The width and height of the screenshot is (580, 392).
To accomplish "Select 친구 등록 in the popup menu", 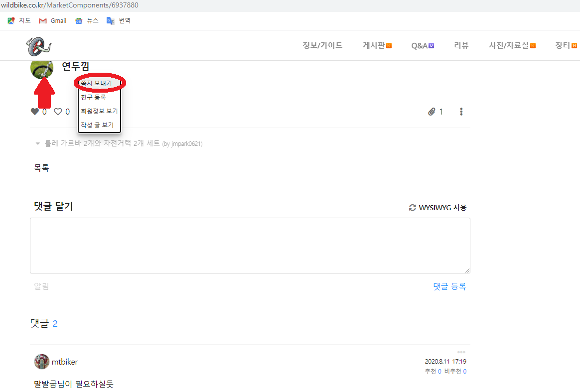I will [x=94, y=97].
